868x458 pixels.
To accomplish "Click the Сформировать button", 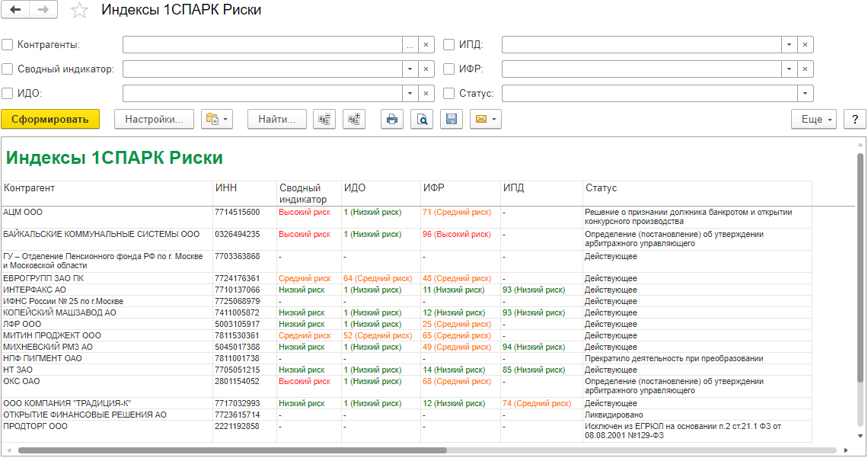I will (x=49, y=119).
